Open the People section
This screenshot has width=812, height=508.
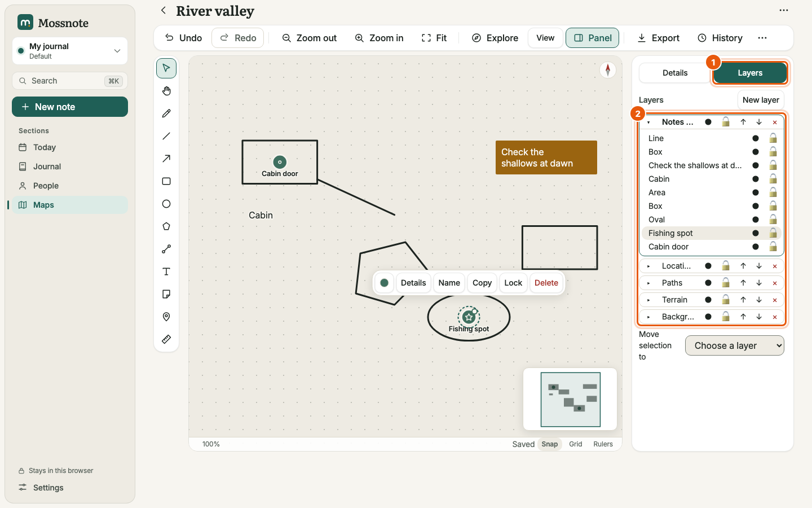[x=70, y=186]
